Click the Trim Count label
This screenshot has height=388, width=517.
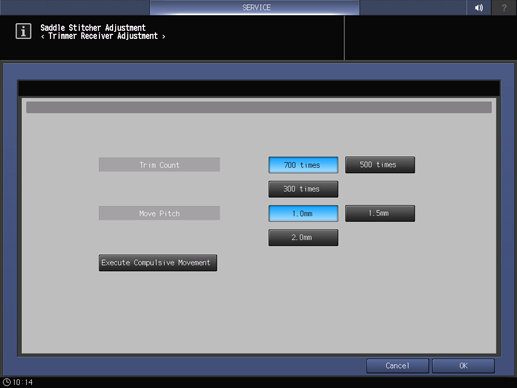pyautogui.click(x=159, y=165)
